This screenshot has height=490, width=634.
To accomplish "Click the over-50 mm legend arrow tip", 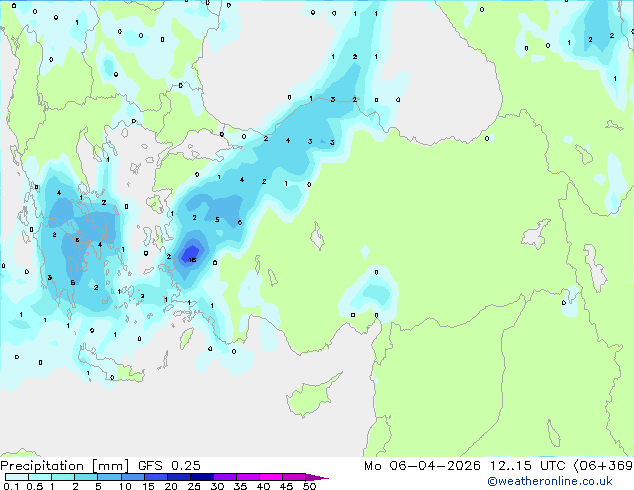I will click(x=317, y=477).
